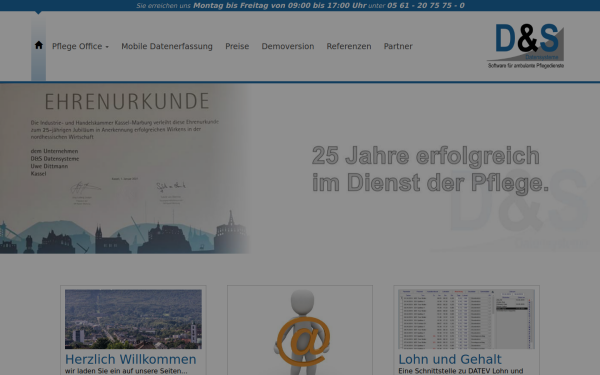
Task: Open the Referenzen page
Action: [349, 46]
